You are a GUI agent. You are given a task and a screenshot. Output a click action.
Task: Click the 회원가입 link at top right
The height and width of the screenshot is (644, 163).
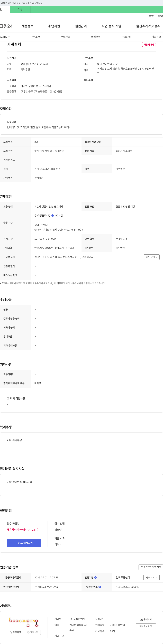[160, 16]
